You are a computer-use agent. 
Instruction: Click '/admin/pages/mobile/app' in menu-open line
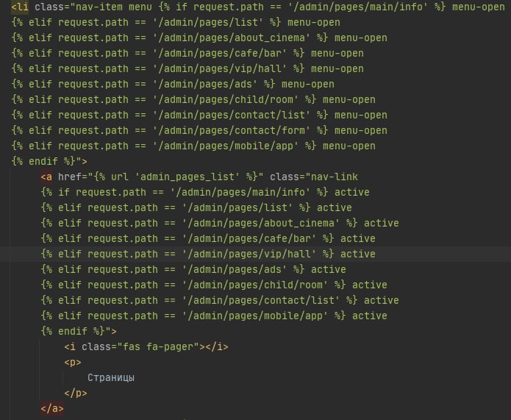[226, 146]
